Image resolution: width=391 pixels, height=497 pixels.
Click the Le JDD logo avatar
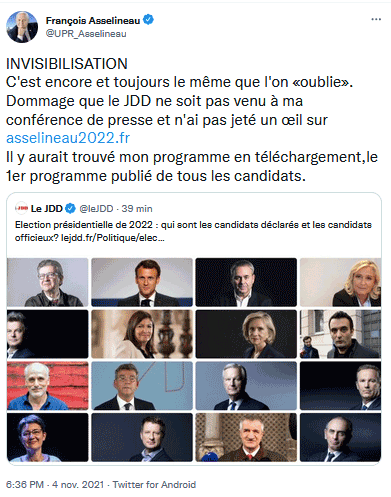click(22, 208)
